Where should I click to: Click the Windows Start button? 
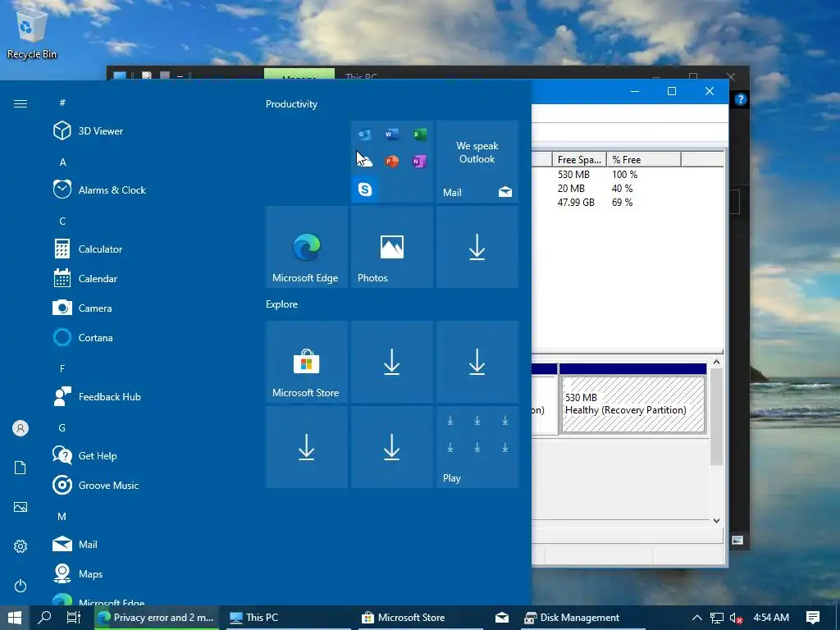coord(15,617)
